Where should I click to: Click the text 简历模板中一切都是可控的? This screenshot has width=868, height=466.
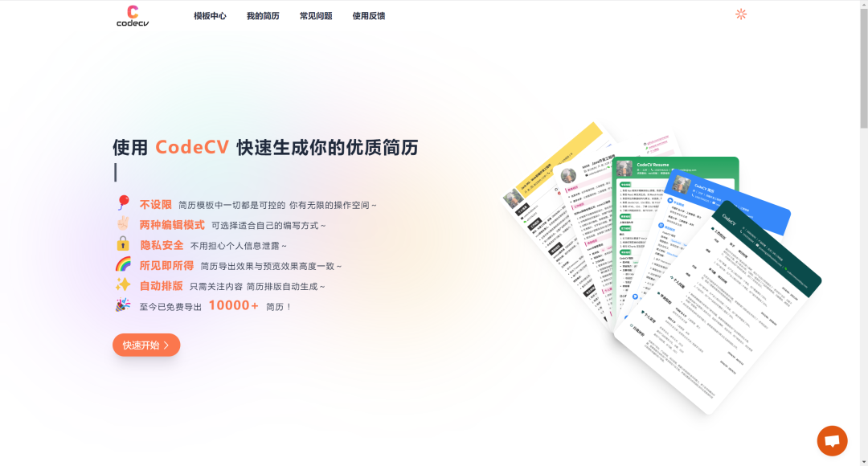coord(232,206)
